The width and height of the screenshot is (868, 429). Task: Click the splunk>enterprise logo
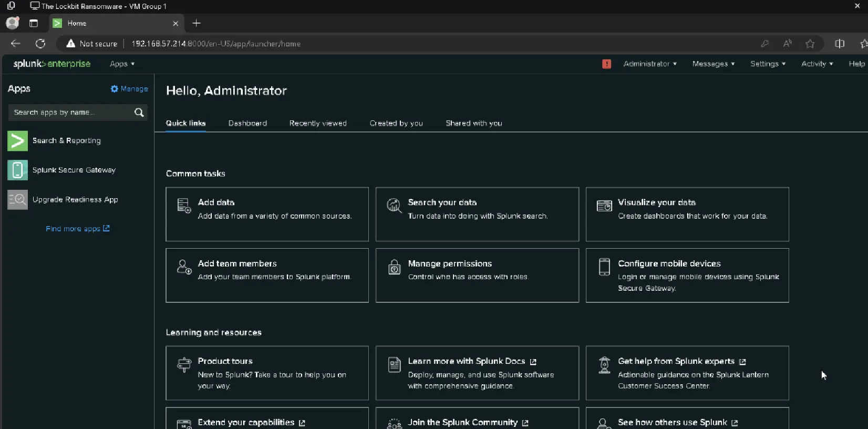[x=51, y=64]
